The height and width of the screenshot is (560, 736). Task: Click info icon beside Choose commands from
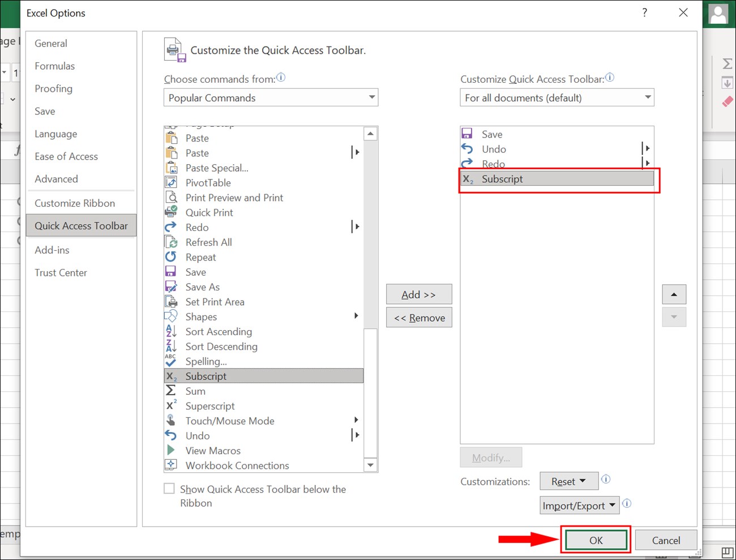click(281, 78)
